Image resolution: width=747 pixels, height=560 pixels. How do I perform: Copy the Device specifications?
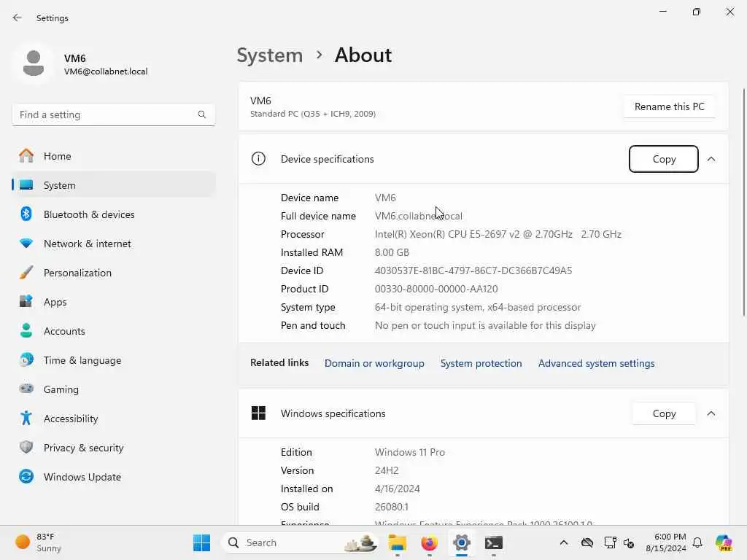664,158
